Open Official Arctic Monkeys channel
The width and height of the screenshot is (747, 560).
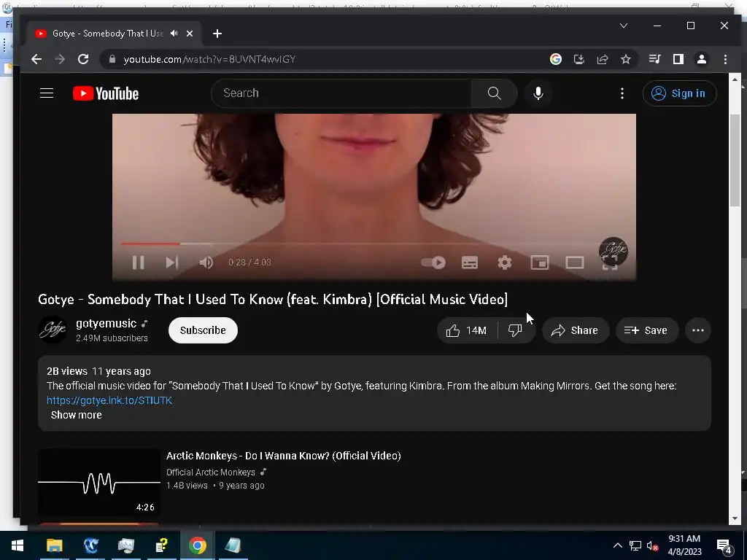tap(211, 472)
